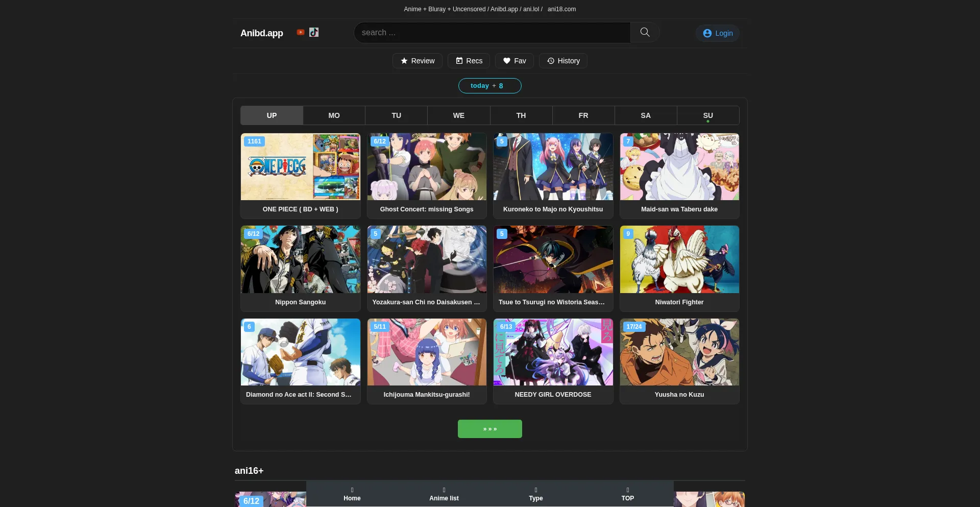Open Tsue to Tsurugi no Wistoria thumbnail
980x507 pixels.
click(553, 259)
